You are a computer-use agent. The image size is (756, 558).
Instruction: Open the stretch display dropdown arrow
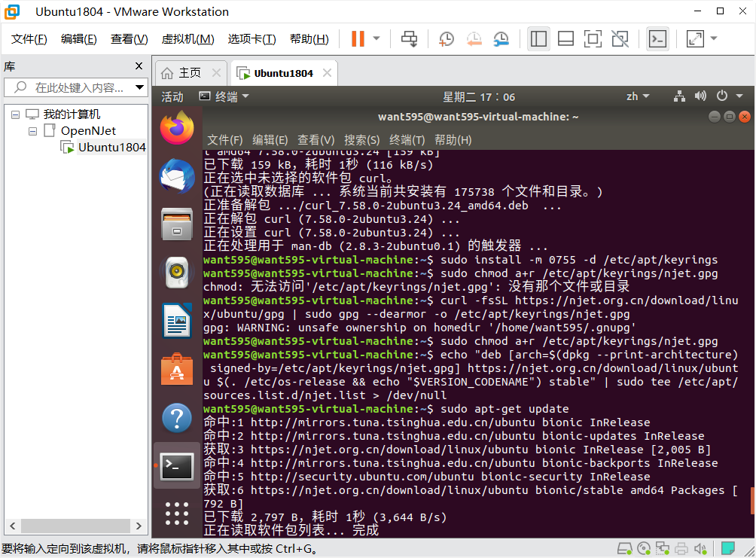[x=714, y=38]
